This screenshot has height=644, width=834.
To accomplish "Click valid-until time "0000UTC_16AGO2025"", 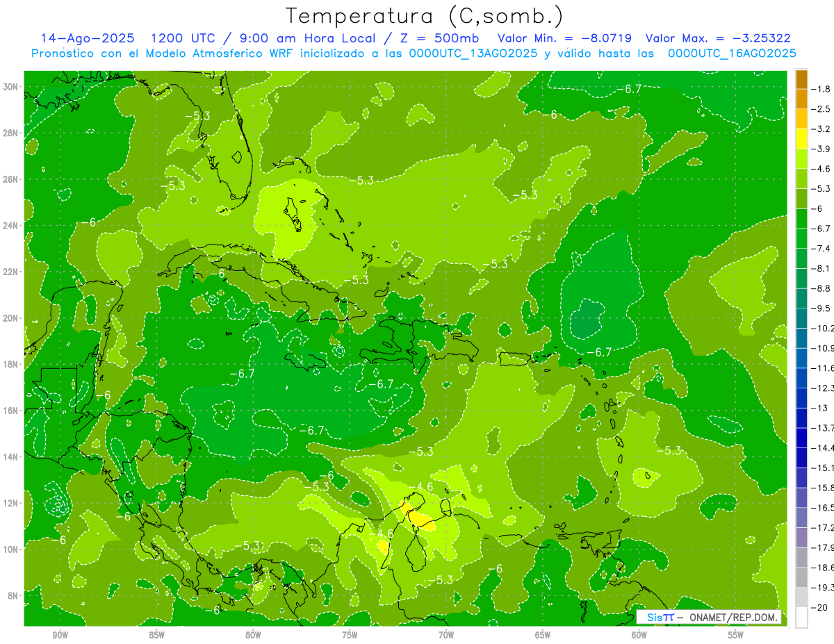I will [x=732, y=53].
